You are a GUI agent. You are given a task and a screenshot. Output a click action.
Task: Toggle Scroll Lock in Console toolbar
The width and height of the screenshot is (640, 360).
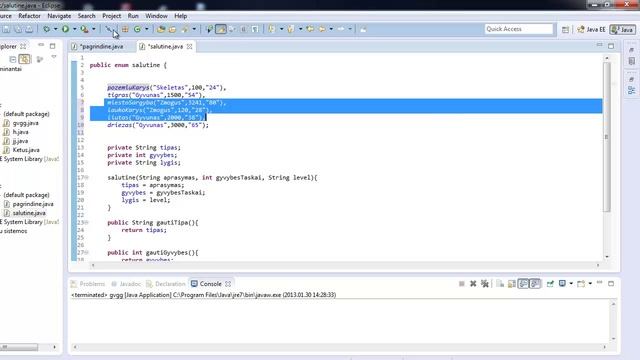512,284
